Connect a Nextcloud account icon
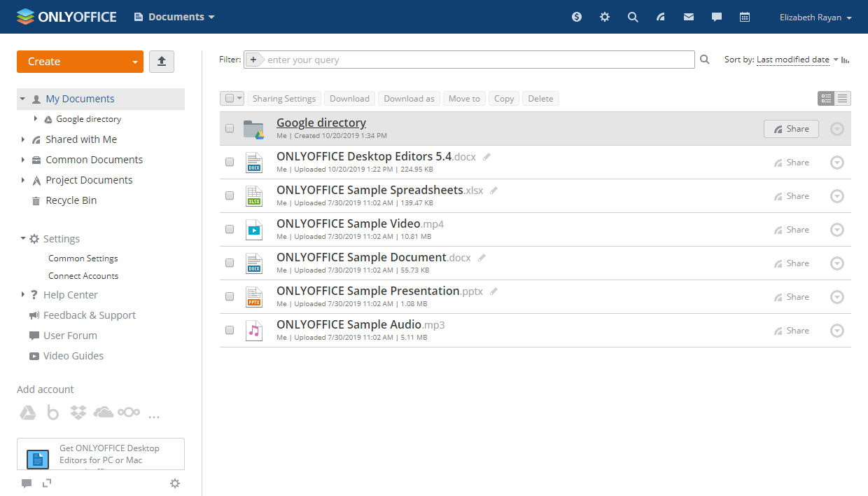 pos(129,412)
